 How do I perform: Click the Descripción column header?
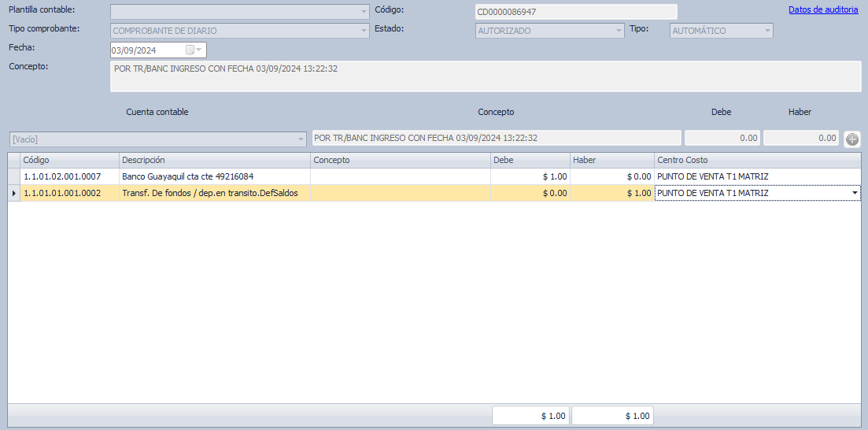click(214, 160)
